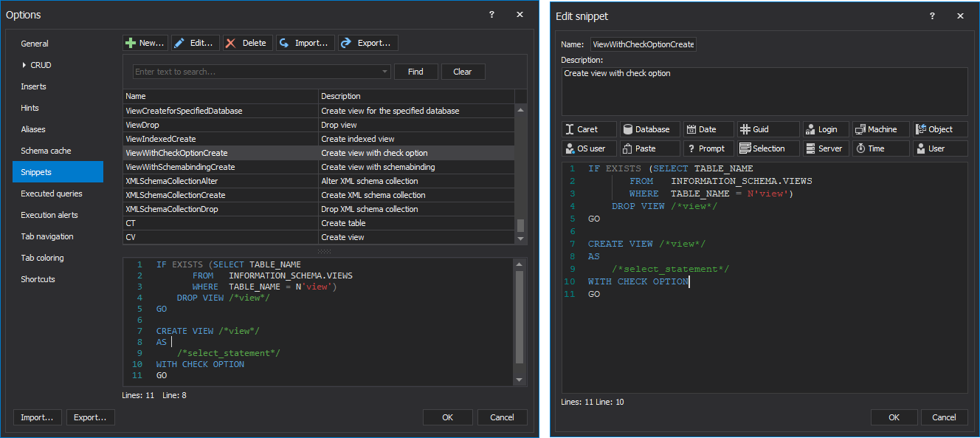Image resolution: width=980 pixels, height=438 pixels.
Task: Click the Edit snippet toolbar button
Action: coord(195,43)
